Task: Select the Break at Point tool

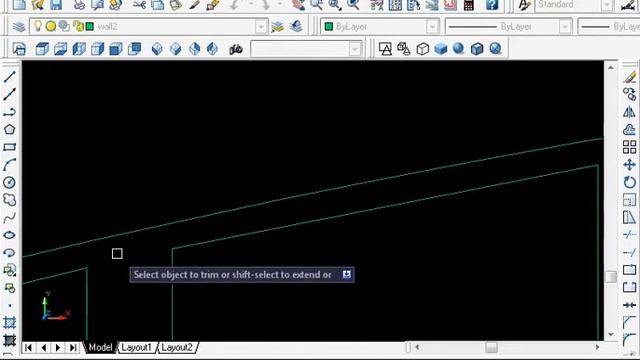Action: pos(630,270)
